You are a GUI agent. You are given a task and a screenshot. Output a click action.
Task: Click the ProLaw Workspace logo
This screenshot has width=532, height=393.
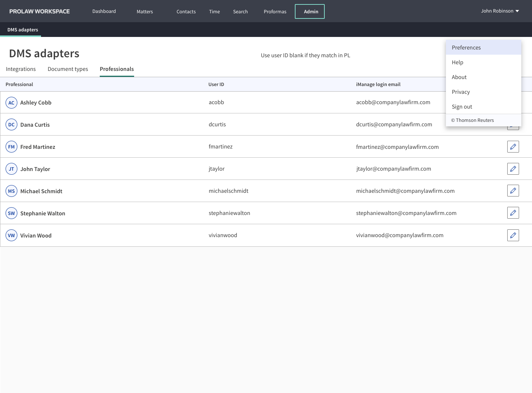coord(40,11)
